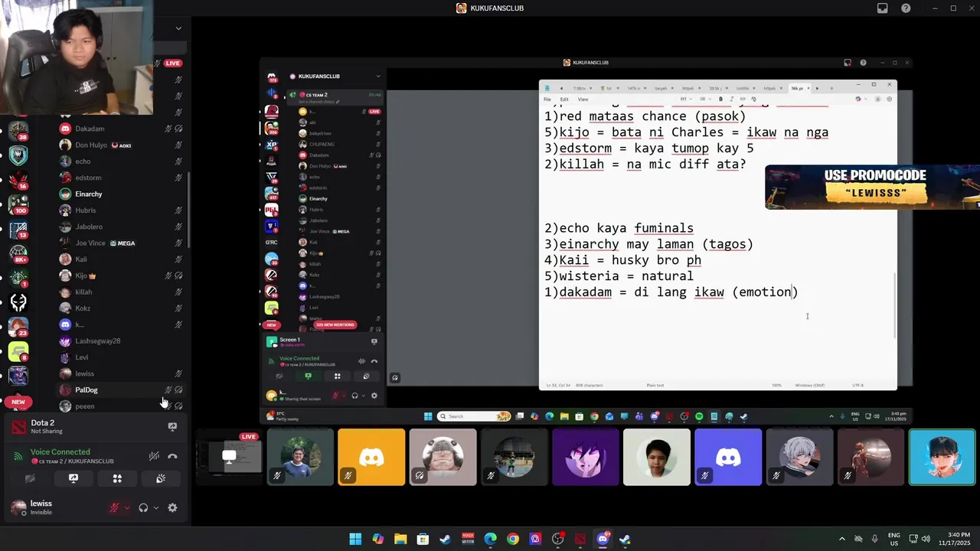Select Einarchy in voice member list

click(120, 194)
